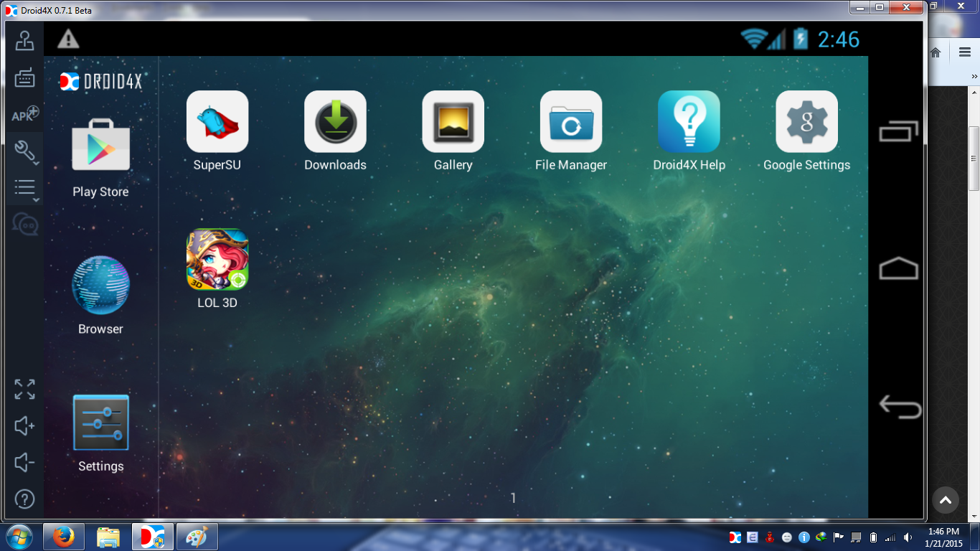Click the Droid4X taskbar button
980x551 pixels.
(x=152, y=537)
